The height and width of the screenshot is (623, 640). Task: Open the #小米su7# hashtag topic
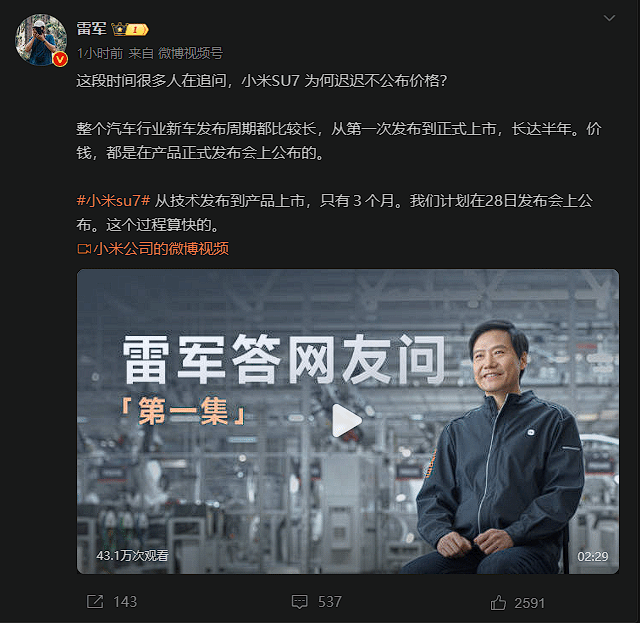pyautogui.click(x=113, y=201)
